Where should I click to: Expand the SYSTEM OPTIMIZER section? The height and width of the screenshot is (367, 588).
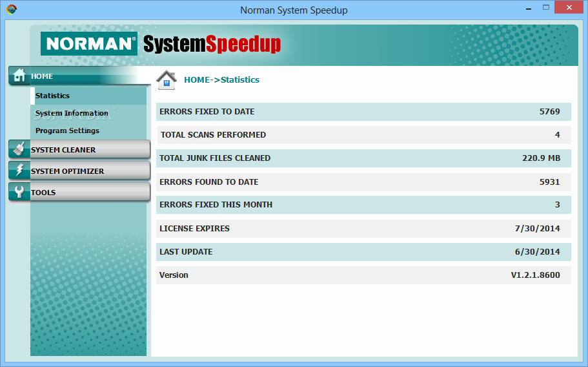pyautogui.click(x=79, y=171)
